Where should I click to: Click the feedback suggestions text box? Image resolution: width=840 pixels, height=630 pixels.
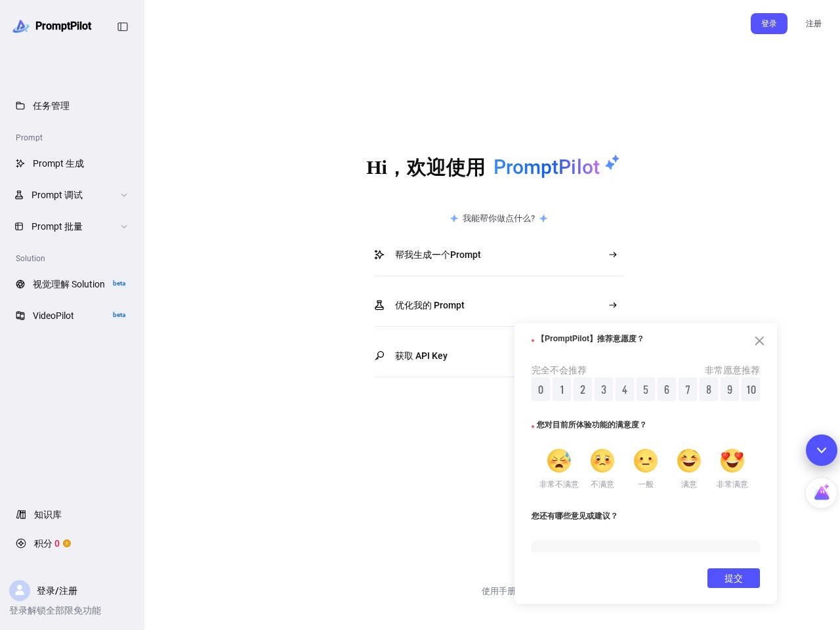646,546
